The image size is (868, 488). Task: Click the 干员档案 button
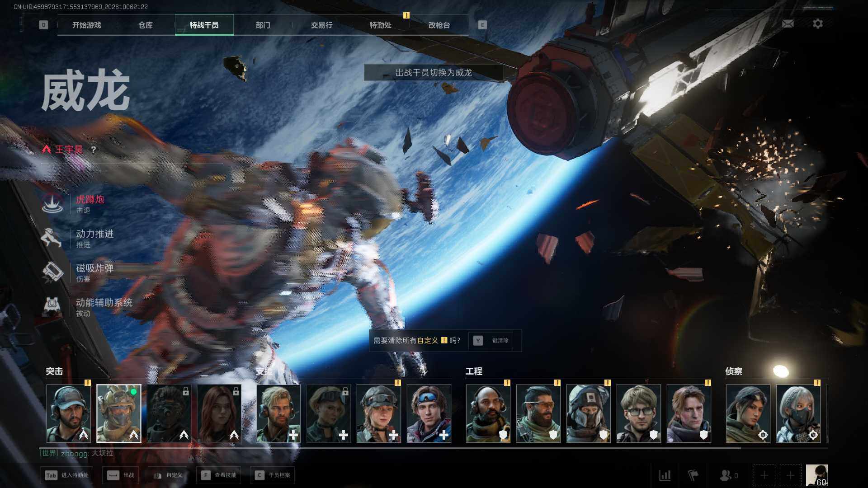coord(272,475)
